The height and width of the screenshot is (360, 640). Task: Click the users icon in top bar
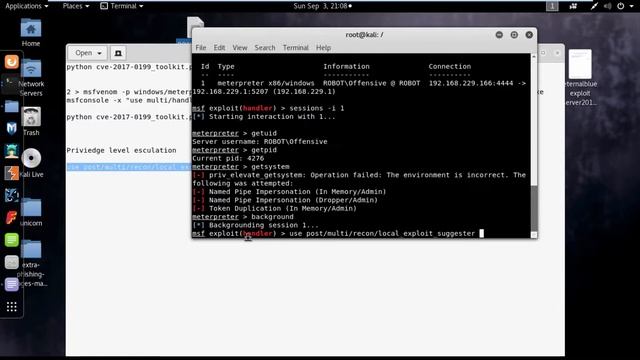pyautogui.click(x=573, y=6)
